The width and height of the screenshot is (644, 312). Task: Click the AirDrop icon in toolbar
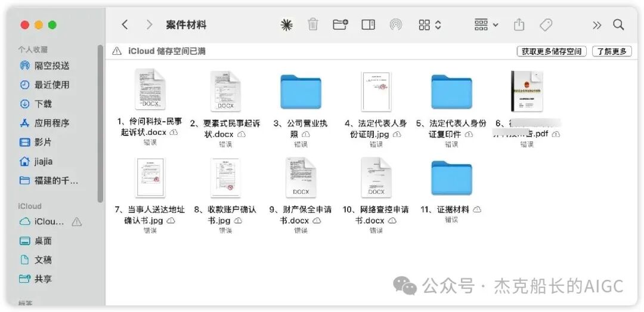pos(396,25)
